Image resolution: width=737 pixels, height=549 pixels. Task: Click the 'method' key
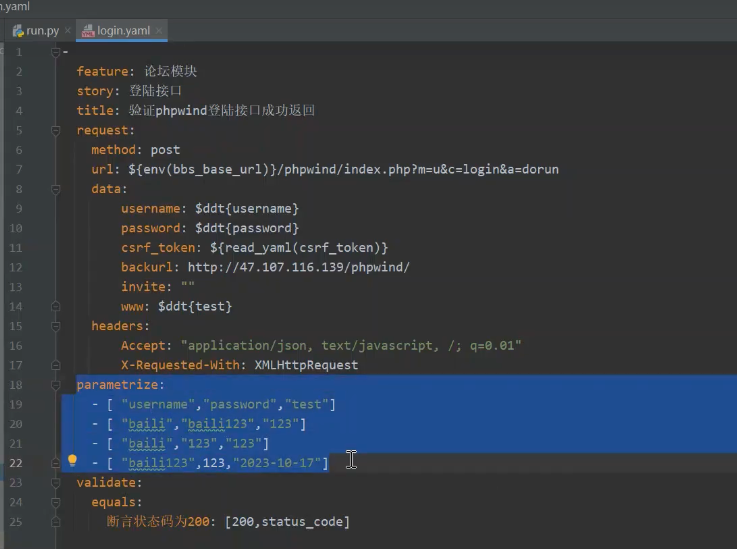(113, 150)
